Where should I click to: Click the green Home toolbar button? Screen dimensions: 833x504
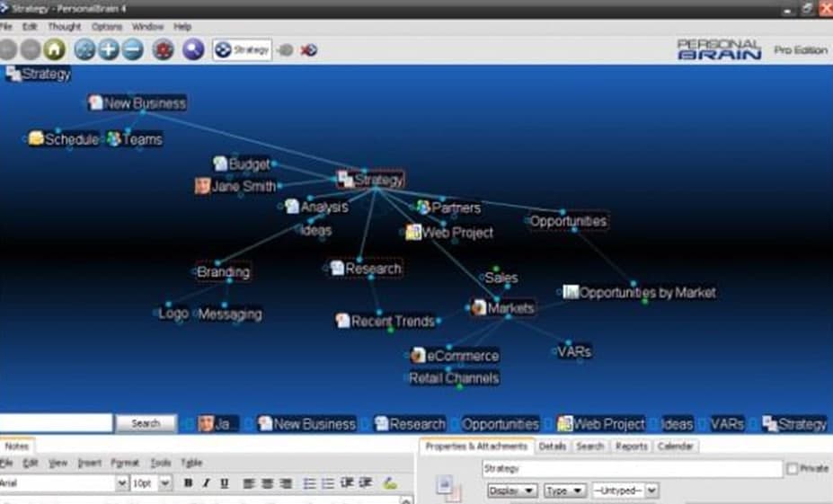[x=55, y=49]
